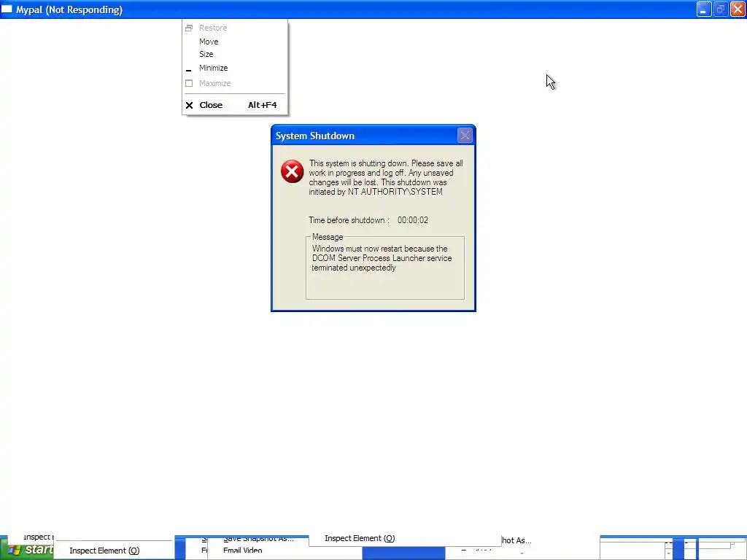Click the 'initiated by NT AUTHORITY\SYSTEM' text
The width and height of the screenshot is (747, 560).
[376, 192]
